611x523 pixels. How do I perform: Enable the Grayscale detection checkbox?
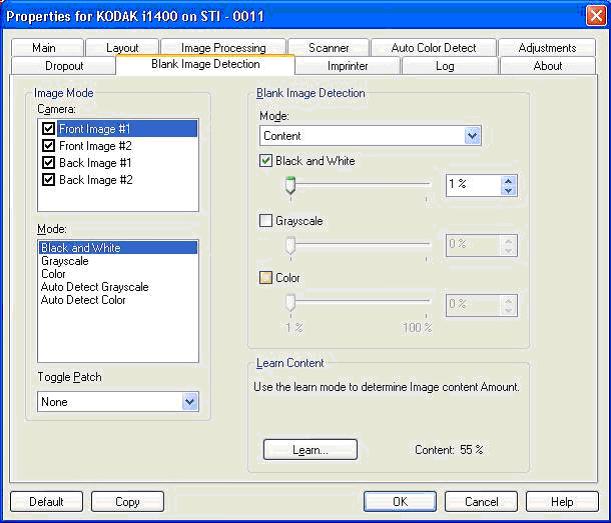click(266, 221)
